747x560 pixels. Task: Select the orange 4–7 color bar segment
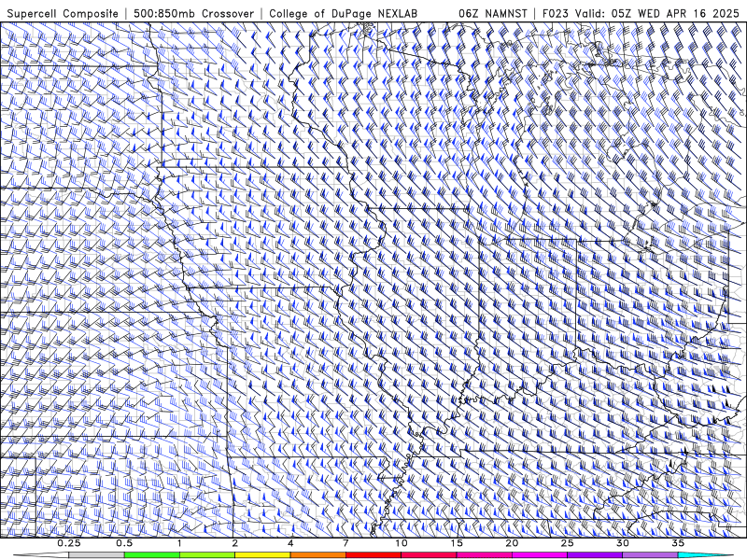coord(317,555)
